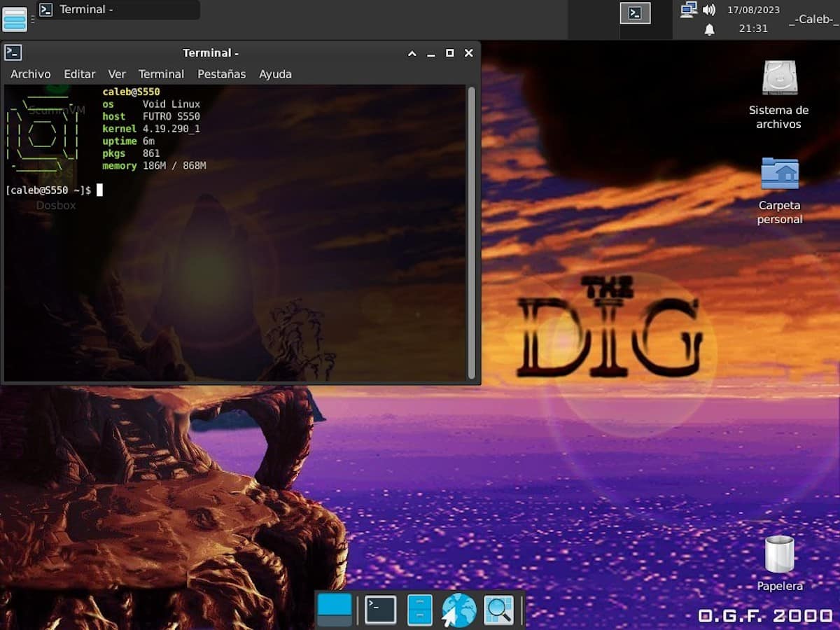
Task: Open the Terminal menu in the menu bar
Action: [x=161, y=73]
